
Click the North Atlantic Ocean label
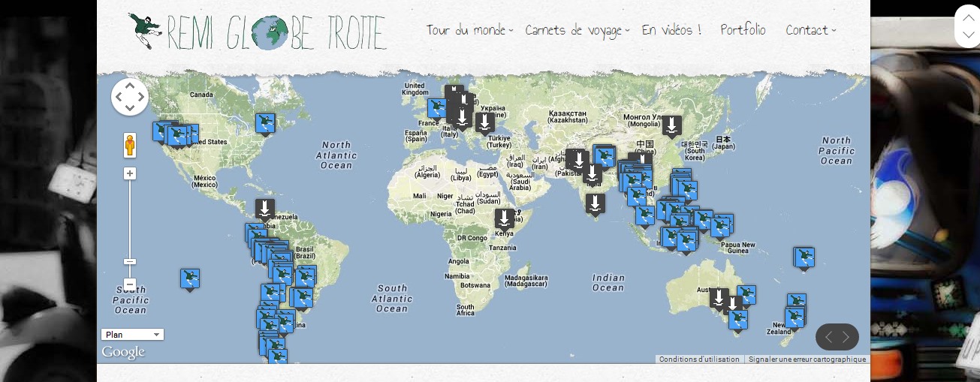pos(336,155)
